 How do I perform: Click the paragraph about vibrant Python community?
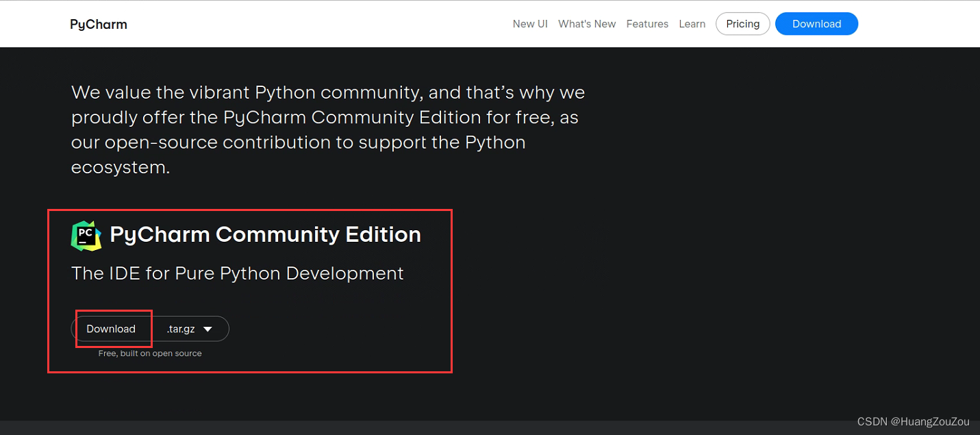[328, 129]
